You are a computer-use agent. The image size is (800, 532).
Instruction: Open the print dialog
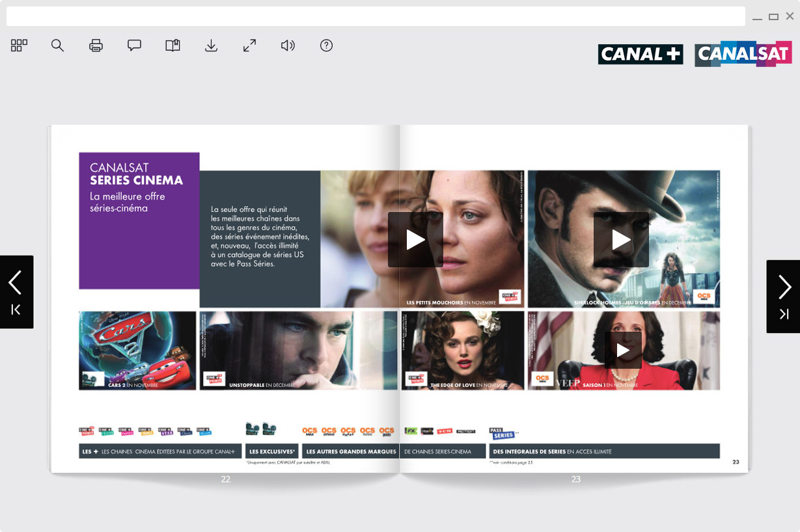96,46
